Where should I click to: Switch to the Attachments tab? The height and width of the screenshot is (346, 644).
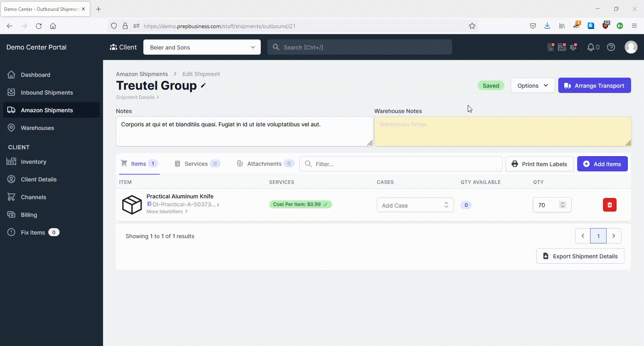[x=265, y=164]
